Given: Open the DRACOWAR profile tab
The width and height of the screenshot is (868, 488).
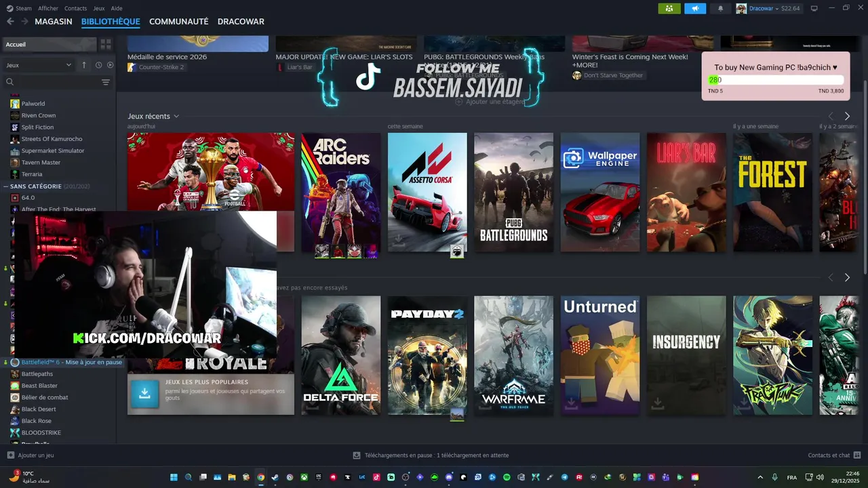Looking at the screenshot, I should pos(241,22).
